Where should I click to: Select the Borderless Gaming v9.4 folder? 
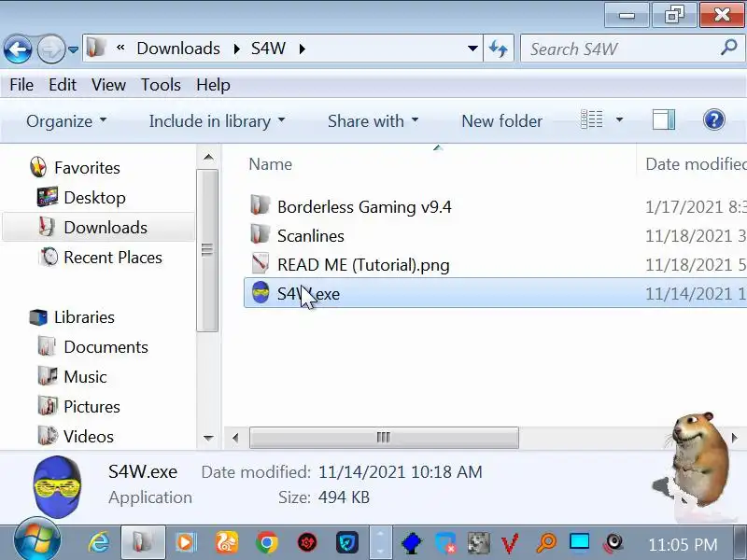tap(364, 207)
